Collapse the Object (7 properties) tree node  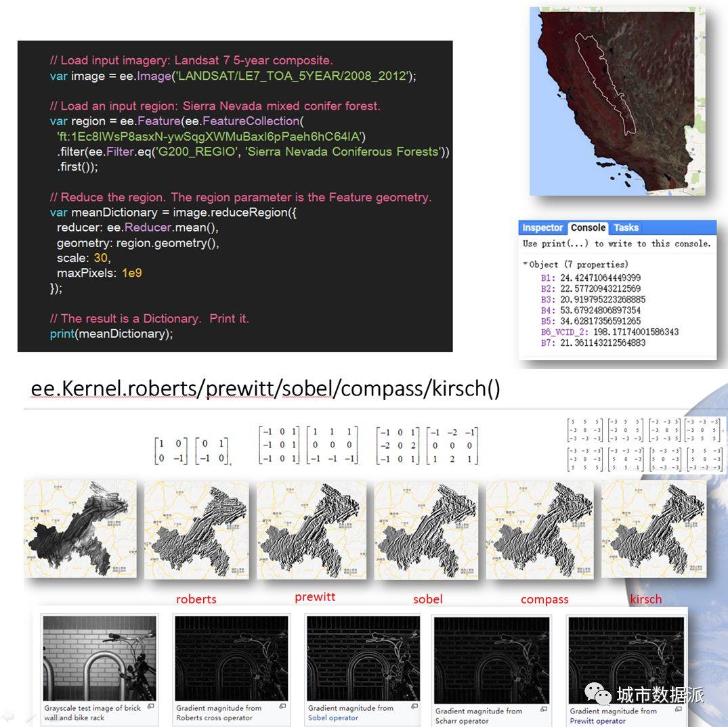525,264
